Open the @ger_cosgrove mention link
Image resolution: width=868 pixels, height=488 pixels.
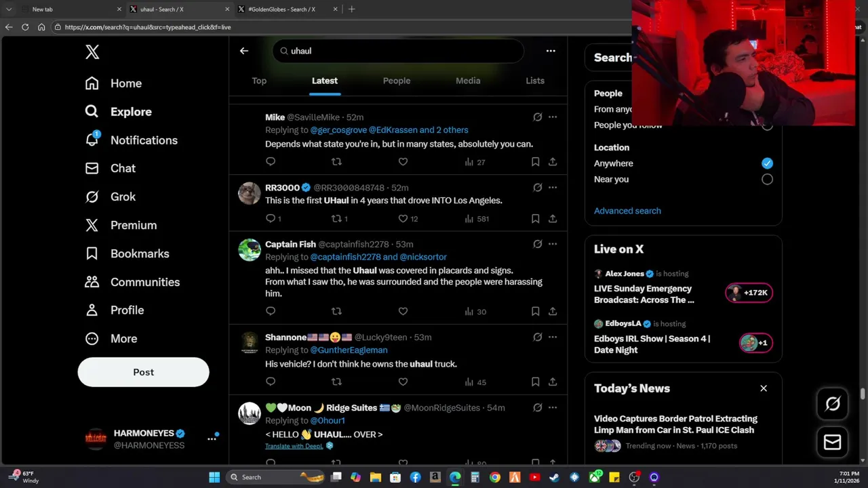point(338,129)
